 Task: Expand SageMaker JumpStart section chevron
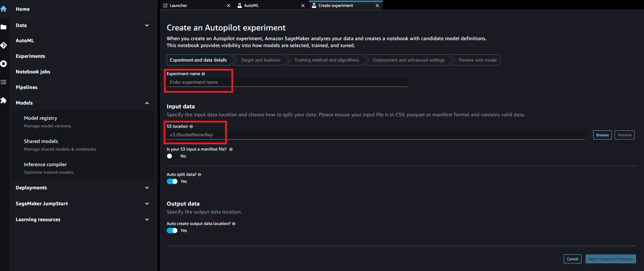pos(147,204)
